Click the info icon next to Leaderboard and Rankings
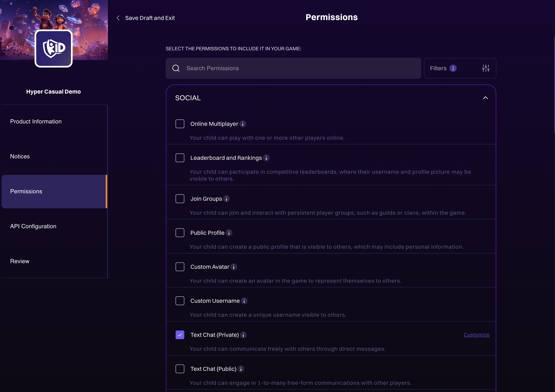The image size is (555, 392). click(x=266, y=158)
